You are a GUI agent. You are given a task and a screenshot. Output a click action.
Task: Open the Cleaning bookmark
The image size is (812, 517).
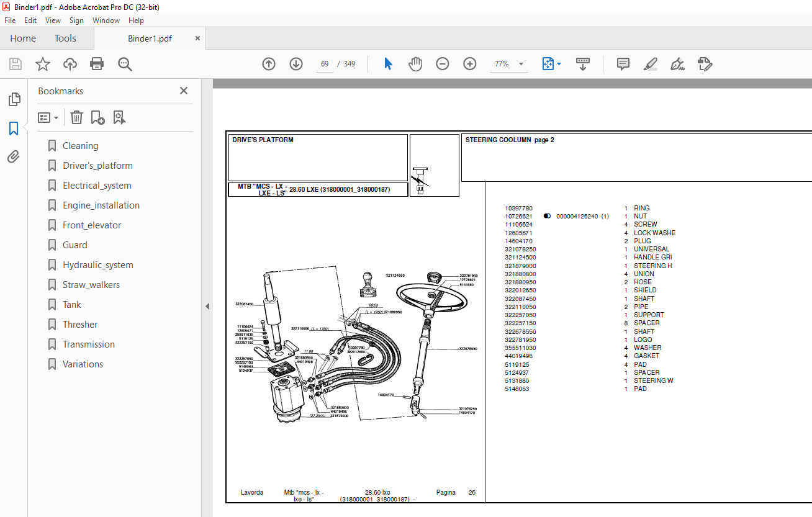(80, 146)
